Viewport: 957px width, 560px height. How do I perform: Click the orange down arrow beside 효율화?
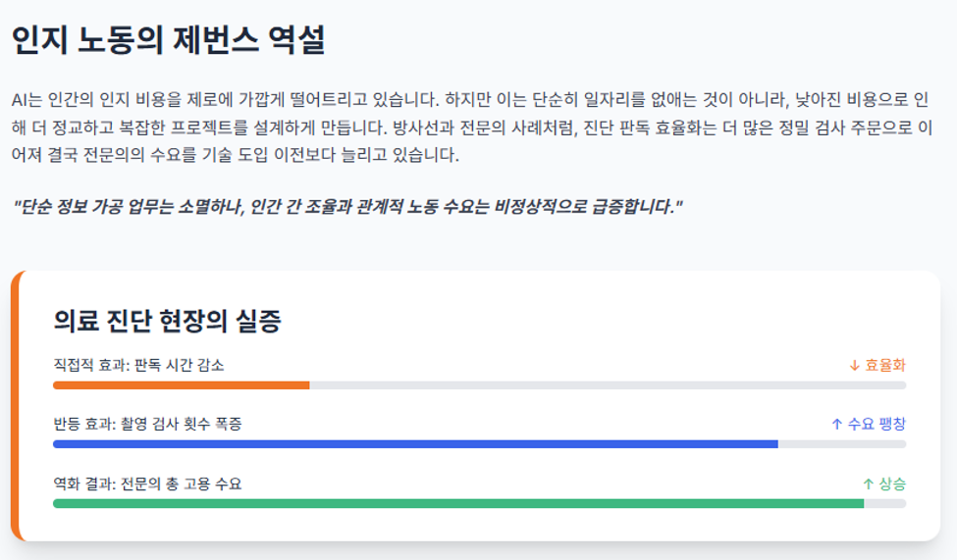pos(854,366)
